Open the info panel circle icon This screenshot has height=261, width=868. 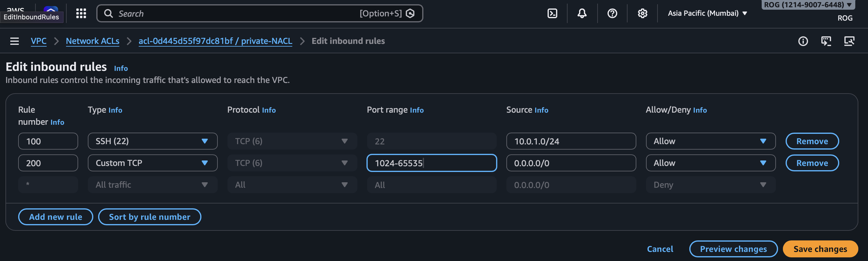[x=803, y=41]
